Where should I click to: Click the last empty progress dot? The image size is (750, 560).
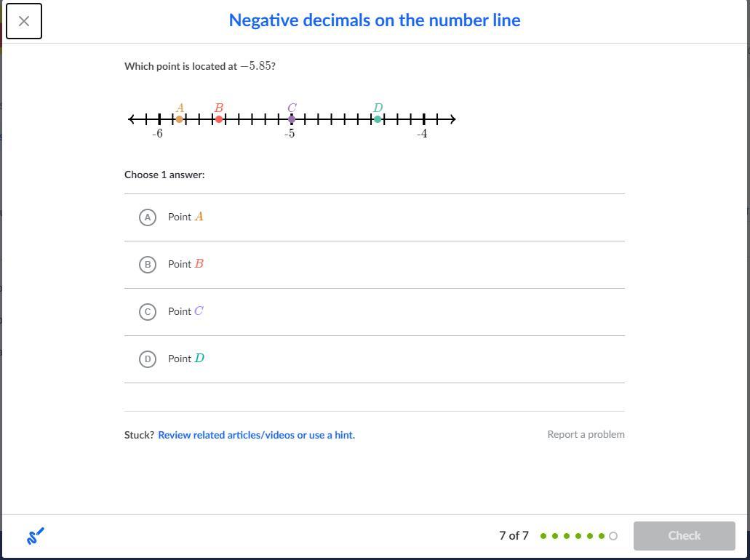click(x=613, y=536)
